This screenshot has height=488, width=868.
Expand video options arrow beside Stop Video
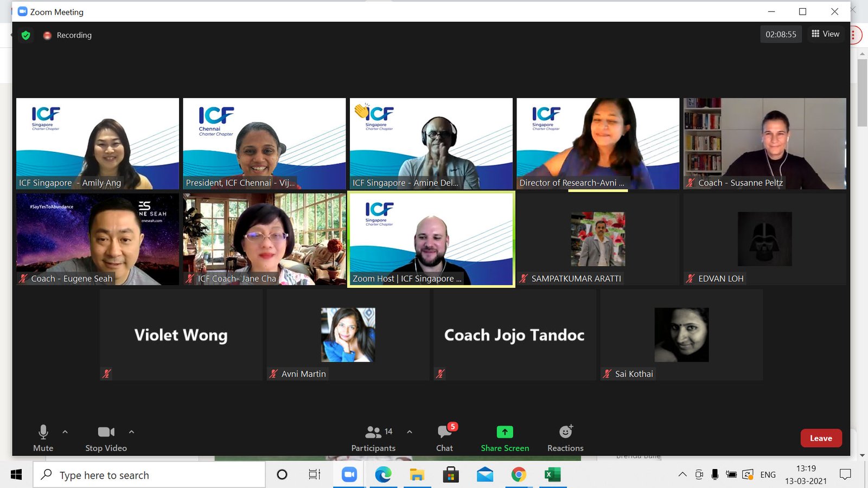pyautogui.click(x=131, y=432)
